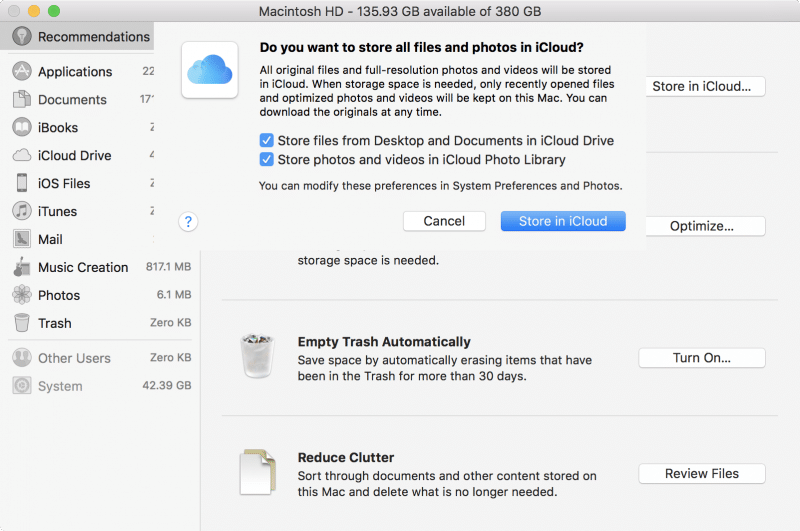Image resolution: width=800 pixels, height=531 pixels.
Task: Select the Recommendations lightbulb icon
Action: pyautogui.click(x=21, y=36)
